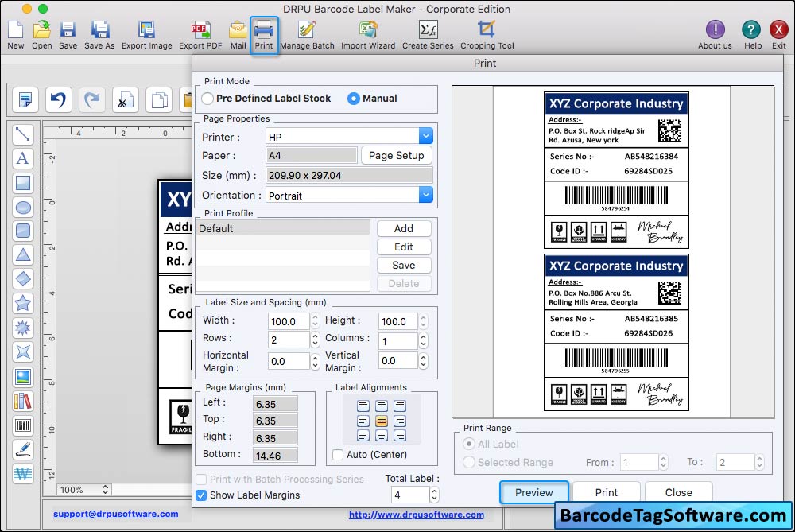Screen dimensions: 795x532
Task: Select All Label print range
Action: pos(469,445)
